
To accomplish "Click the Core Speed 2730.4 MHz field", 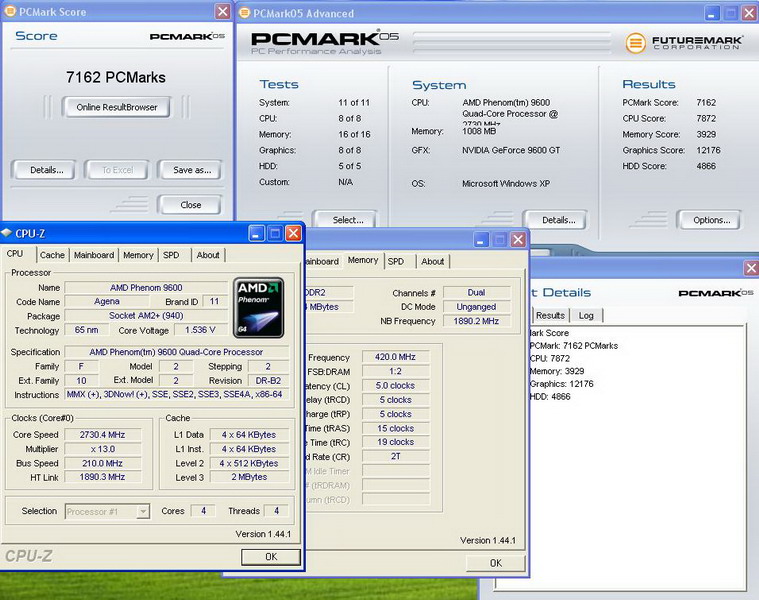I will [x=103, y=435].
